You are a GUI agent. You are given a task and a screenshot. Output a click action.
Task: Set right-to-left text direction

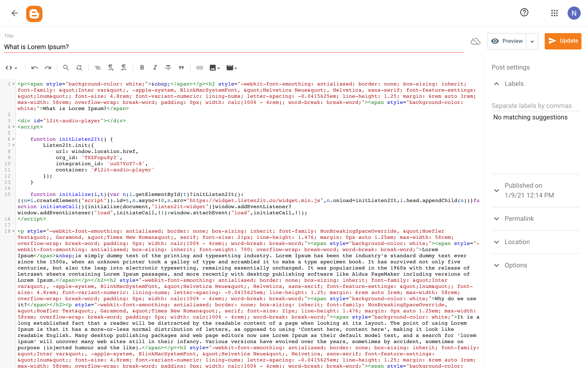(124, 68)
